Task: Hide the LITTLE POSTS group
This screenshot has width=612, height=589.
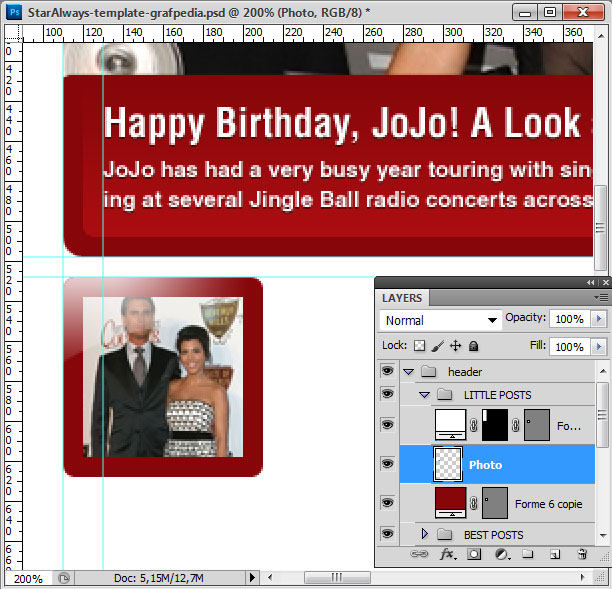Action: click(x=388, y=394)
